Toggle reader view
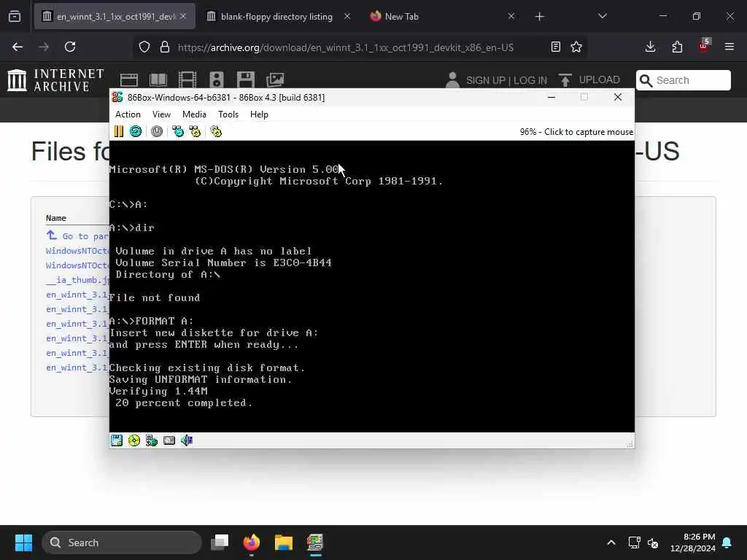This screenshot has width=747, height=560. click(555, 47)
